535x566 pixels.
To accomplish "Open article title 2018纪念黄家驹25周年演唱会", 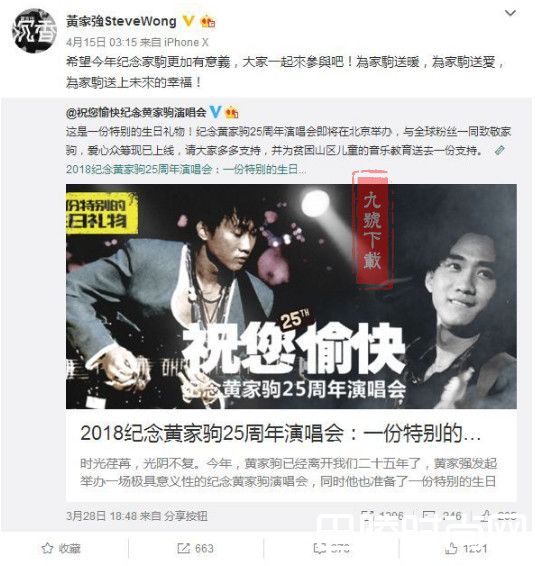I will pyautogui.click(x=280, y=433).
